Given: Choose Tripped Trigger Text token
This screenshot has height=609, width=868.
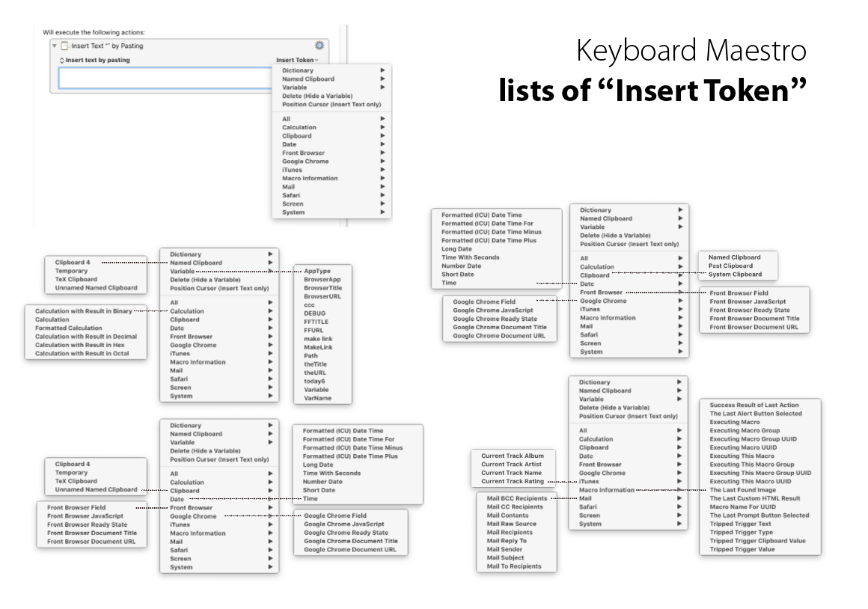Looking at the screenshot, I should [740, 524].
